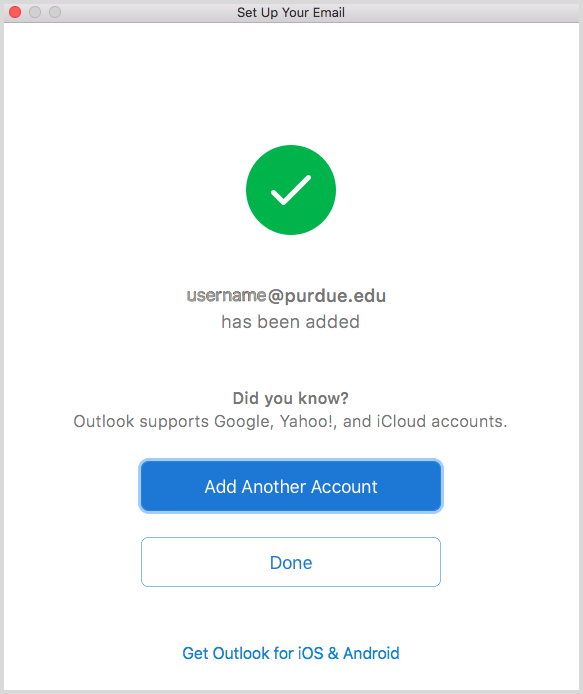
Task: Click the green success checkmark icon
Action: 291,190
